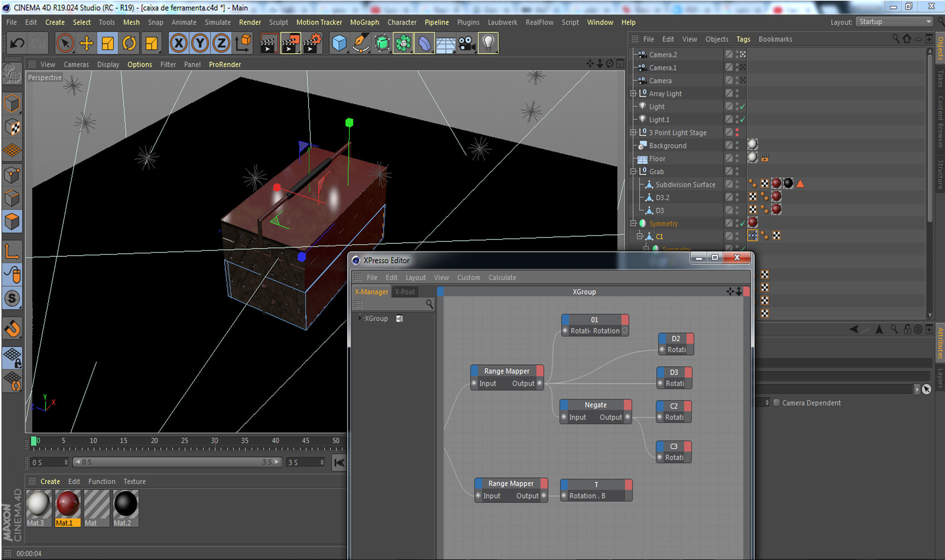945x560 pixels.
Task: Click the Bend deformer icon
Action: [x=424, y=43]
